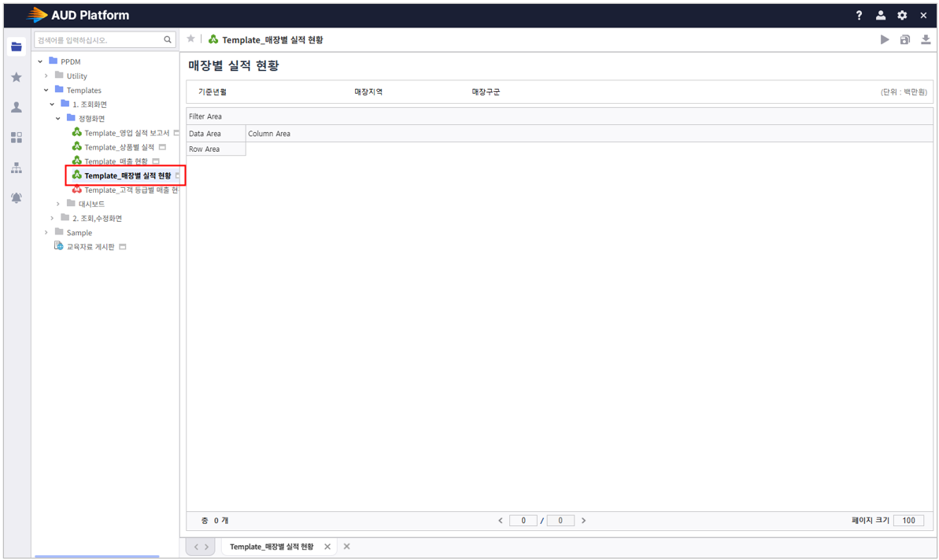The image size is (939, 560).
Task: Open new window icon beside Template_상품별 실적
Action: coord(162,147)
